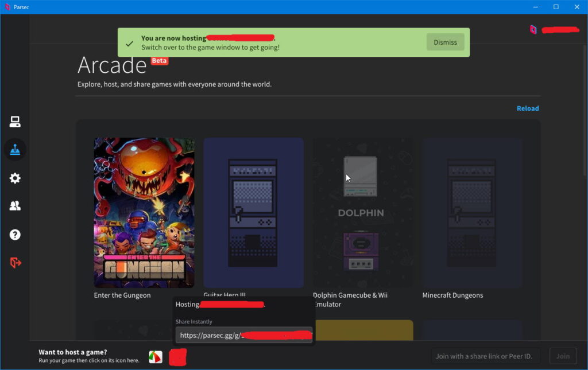Image resolution: width=588 pixels, height=370 pixels.
Task: Open Settings gear in sidebar
Action: click(x=15, y=178)
